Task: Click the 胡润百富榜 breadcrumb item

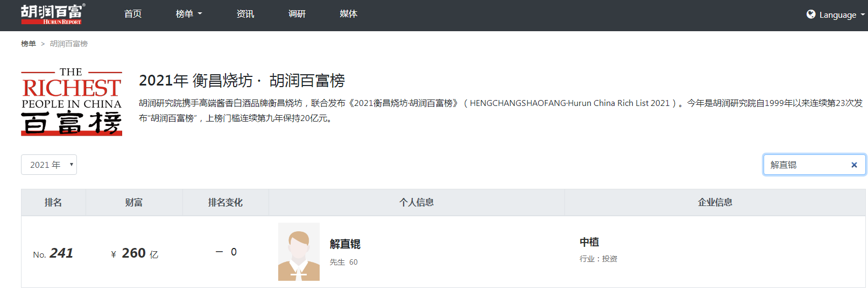Action: pyautogui.click(x=69, y=44)
